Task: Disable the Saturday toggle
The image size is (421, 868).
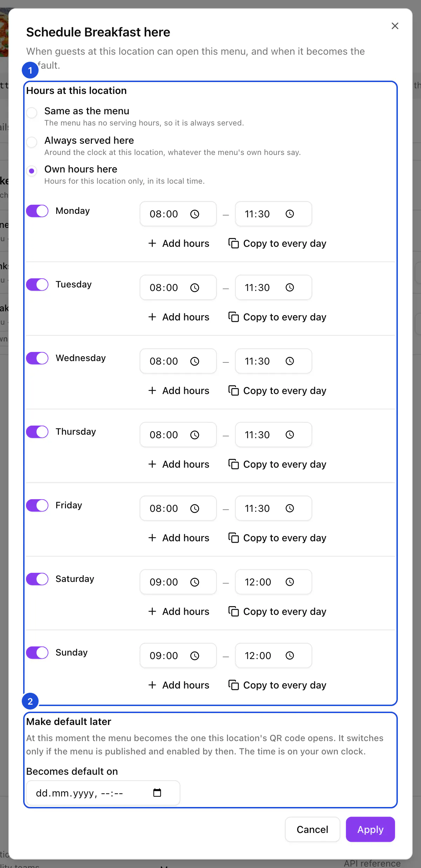Action: coord(37,579)
